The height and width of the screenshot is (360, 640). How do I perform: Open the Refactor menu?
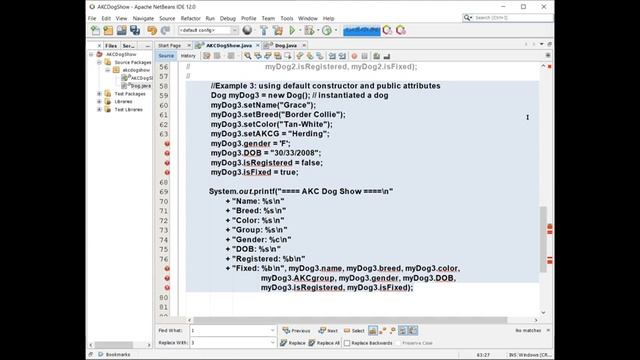(191, 18)
